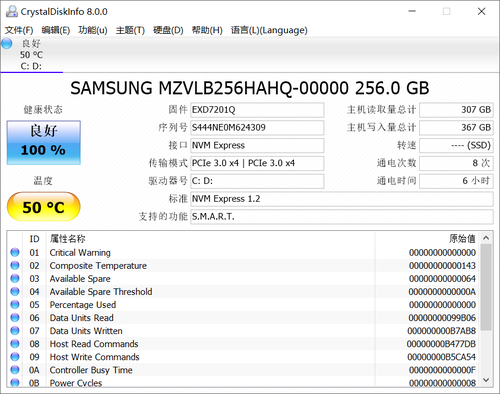500x394 pixels.
Task: Click the status dot beside Host Write Commands
Action: [15, 357]
